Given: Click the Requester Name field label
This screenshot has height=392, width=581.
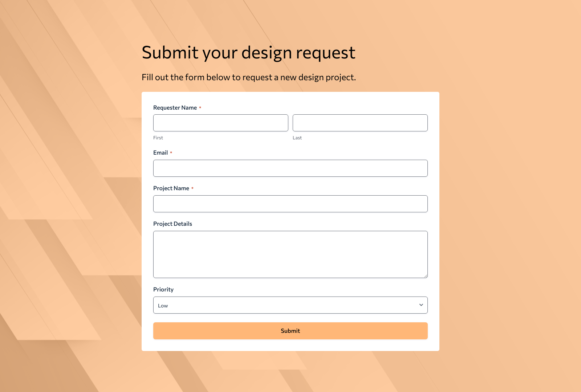Looking at the screenshot, I should tap(175, 107).
